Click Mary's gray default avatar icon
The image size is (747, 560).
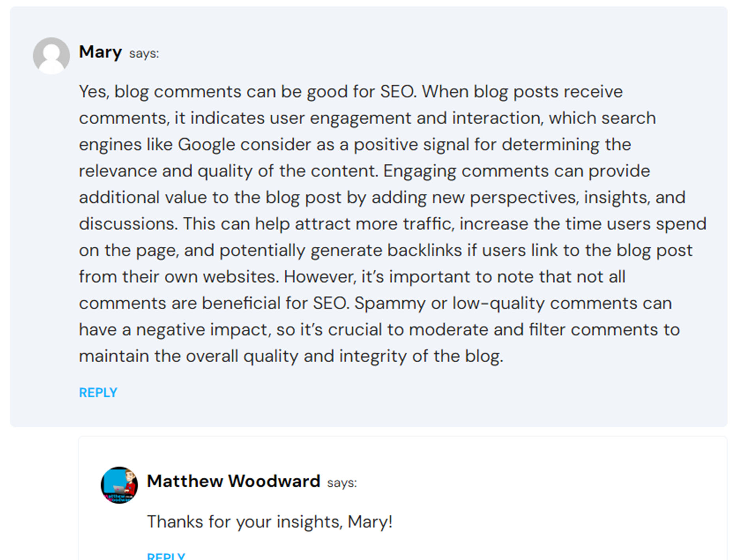pos(51,56)
